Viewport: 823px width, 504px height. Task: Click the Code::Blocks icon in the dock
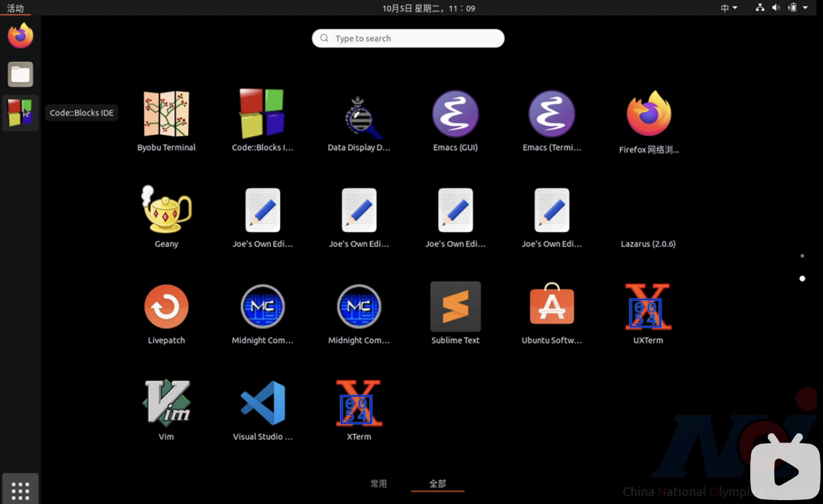coord(20,113)
